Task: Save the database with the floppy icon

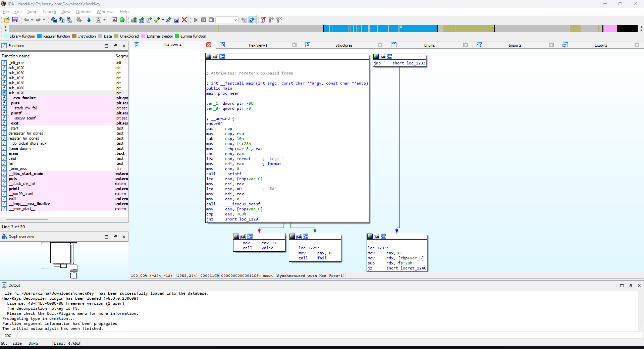Action: tap(15, 20)
